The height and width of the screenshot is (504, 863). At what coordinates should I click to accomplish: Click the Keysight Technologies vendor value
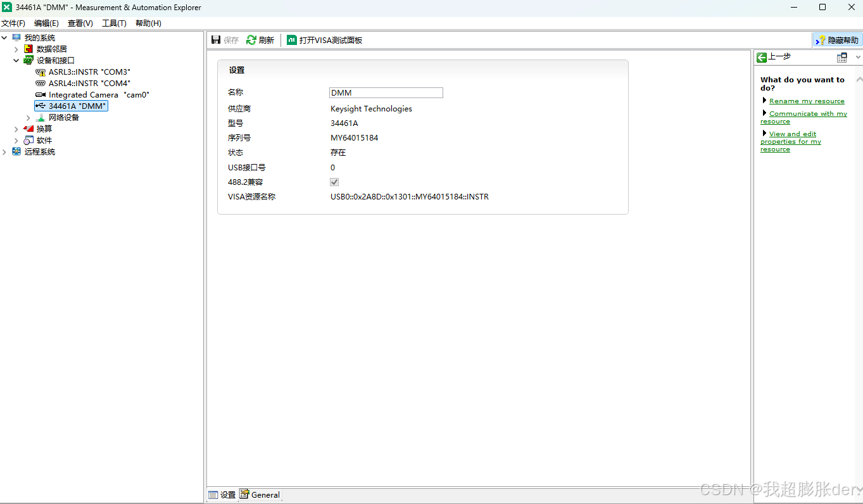click(371, 109)
